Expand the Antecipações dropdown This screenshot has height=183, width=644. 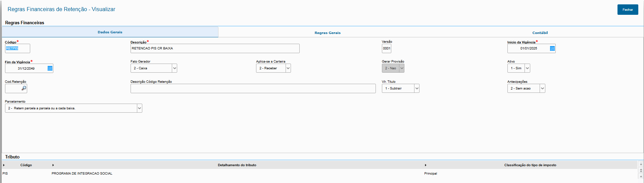[x=542, y=88]
